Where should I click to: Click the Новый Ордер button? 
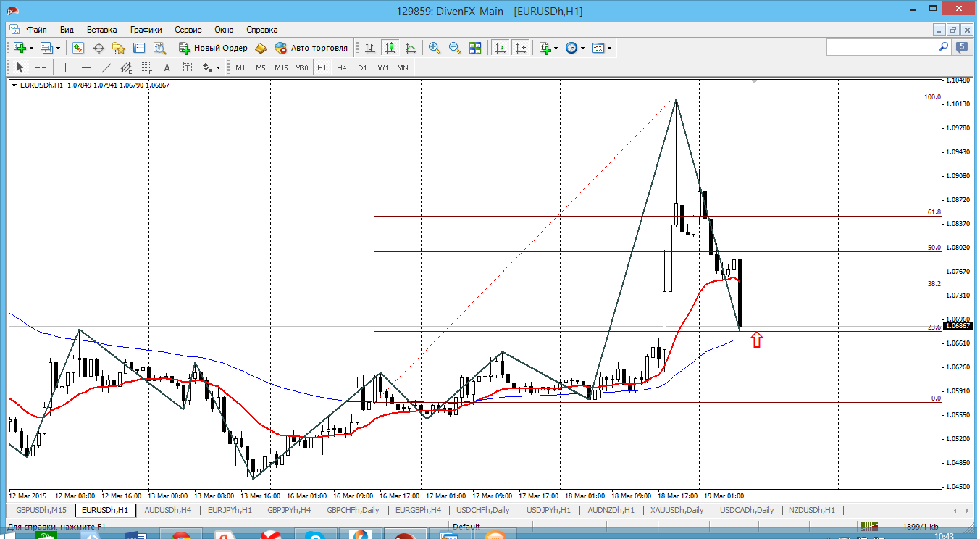click(x=213, y=48)
